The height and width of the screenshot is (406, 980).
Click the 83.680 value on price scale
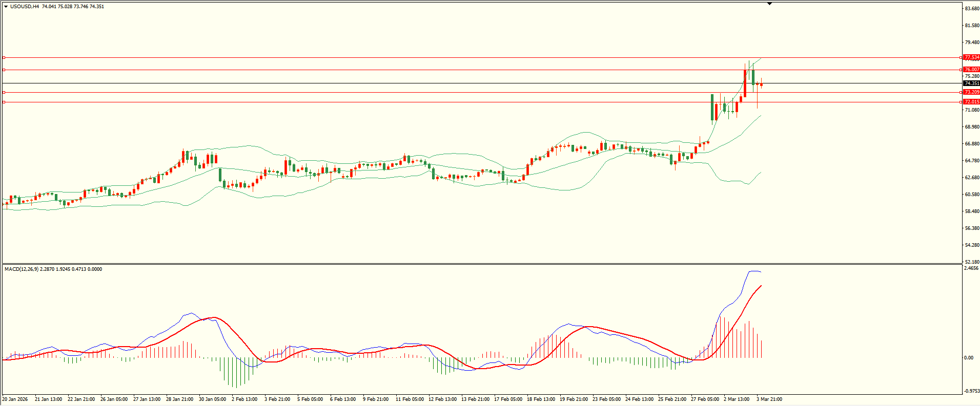tap(972, 9)
